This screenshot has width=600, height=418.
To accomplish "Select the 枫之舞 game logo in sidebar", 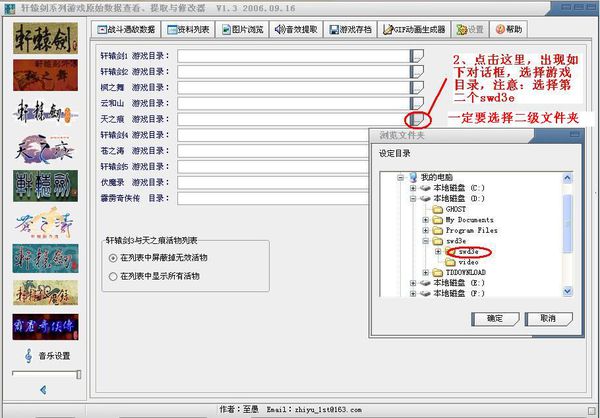I will (x=45, y=75).
